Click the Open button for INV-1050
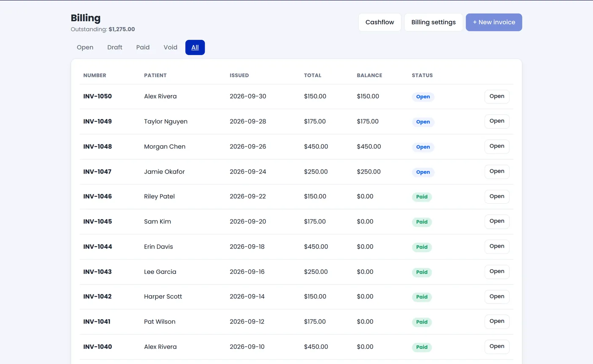The image size is (593, 364). pos(497,97)
